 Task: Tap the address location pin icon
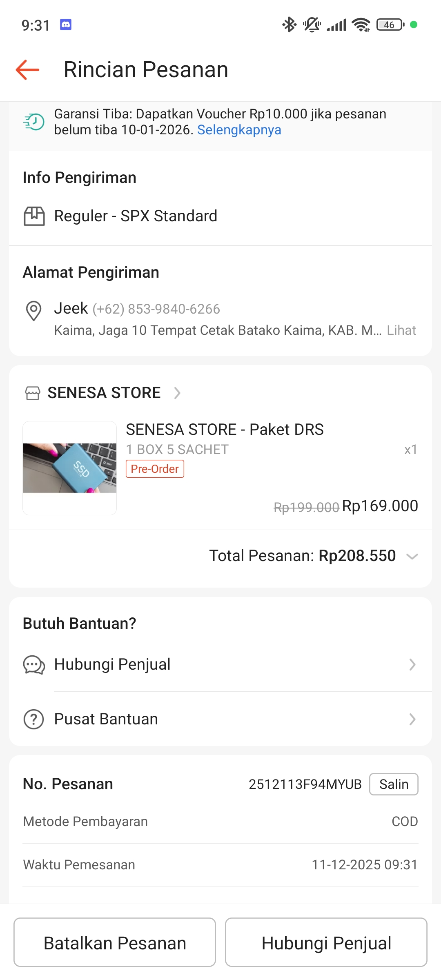33,311
